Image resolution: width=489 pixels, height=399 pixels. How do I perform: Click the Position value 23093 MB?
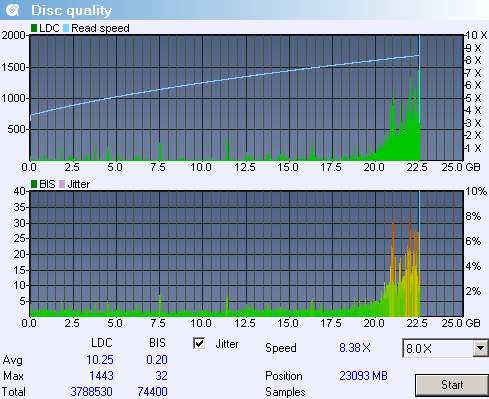click(363, 376)
